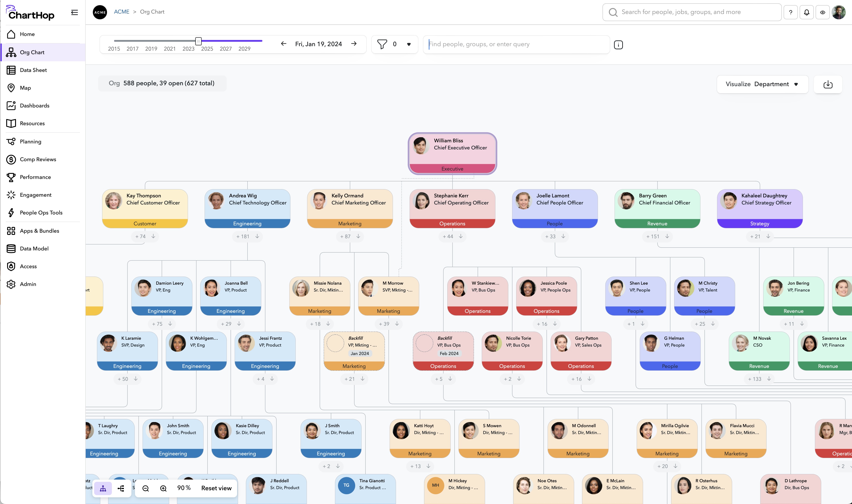Open the Visualize Department dropdown

click(763, 84)
